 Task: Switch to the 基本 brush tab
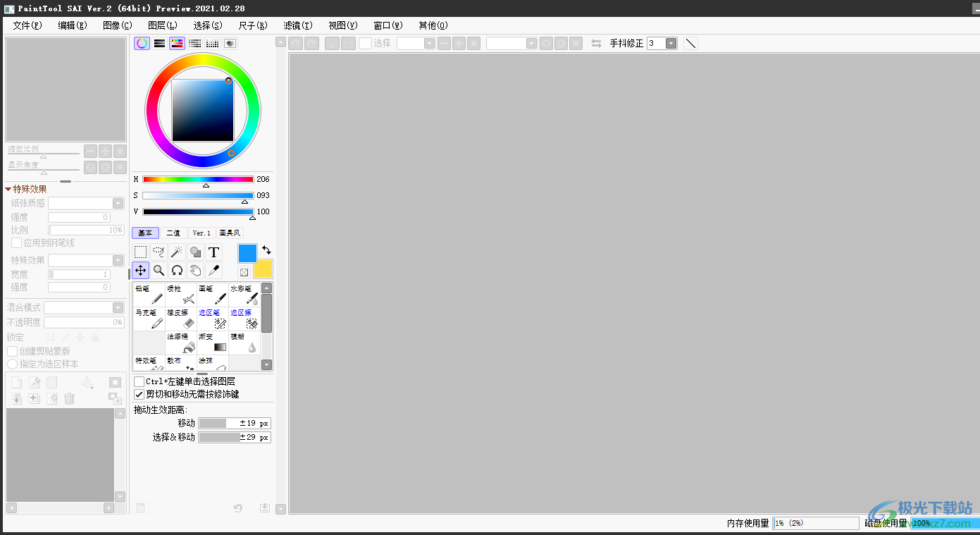[x=145, y=233]
